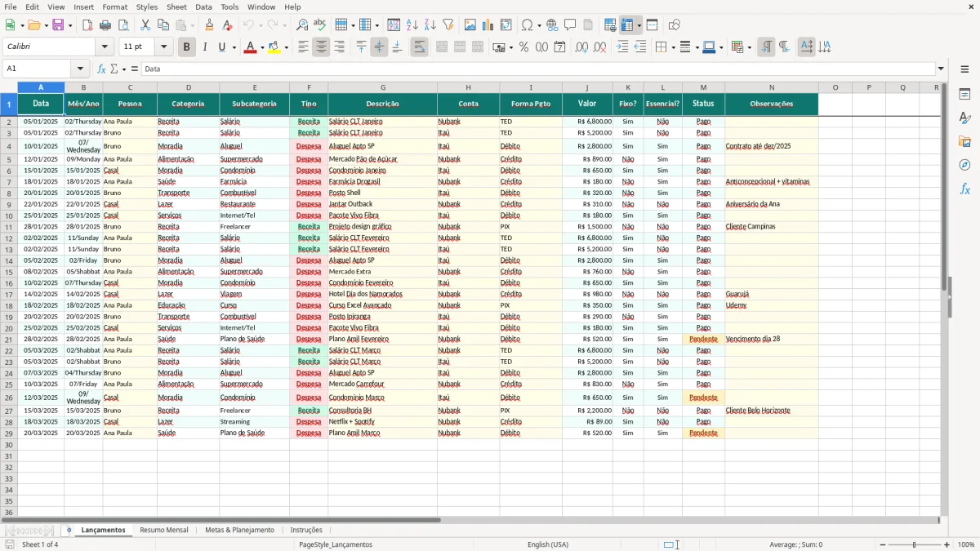Open the sidebar Gallery deck
This screenshot has width=980, height=551.
(964, 141)
